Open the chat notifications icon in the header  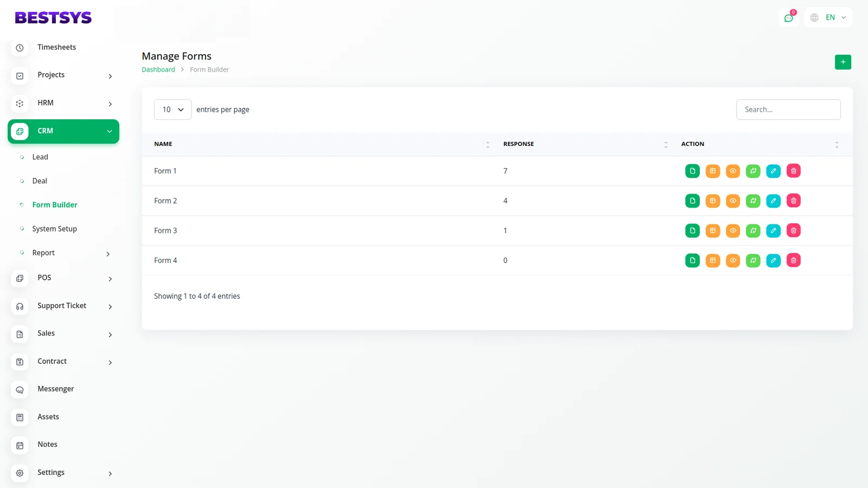788,18
